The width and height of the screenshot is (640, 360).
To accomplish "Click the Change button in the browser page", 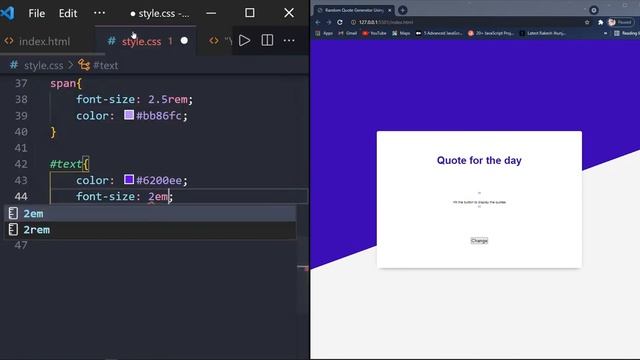I will (x=479, y=241).
